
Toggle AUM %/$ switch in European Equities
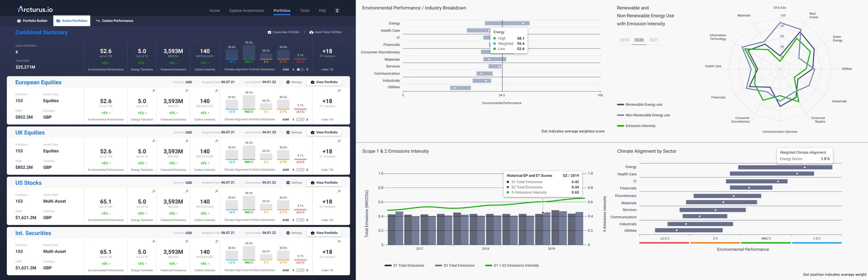(x=300, y=120)
